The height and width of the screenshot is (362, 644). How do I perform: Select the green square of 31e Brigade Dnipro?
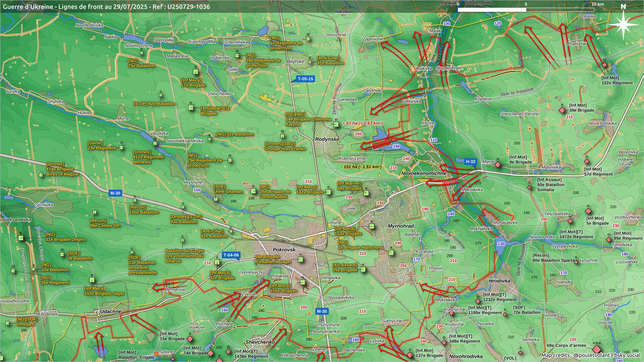pos(21,238)
